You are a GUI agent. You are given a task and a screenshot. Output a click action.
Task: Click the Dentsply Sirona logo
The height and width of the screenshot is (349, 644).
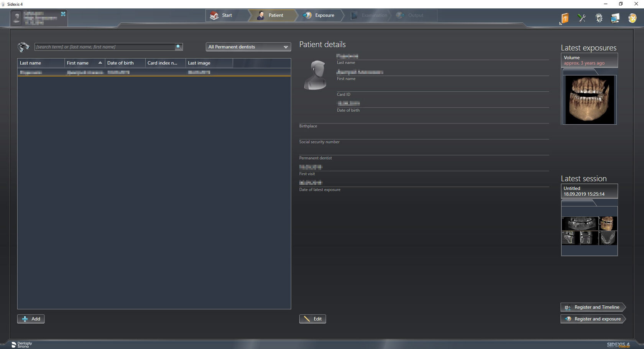click(21, 345)
